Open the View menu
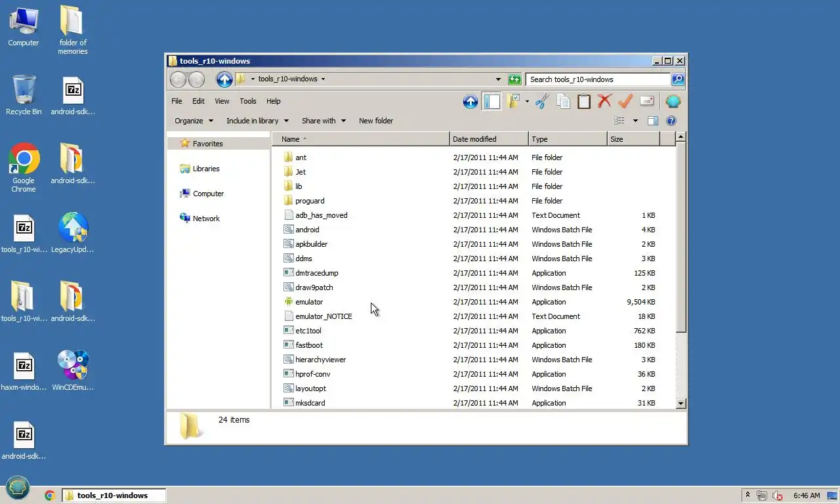This screenshot has height=504, width=840. click(222, 101)
